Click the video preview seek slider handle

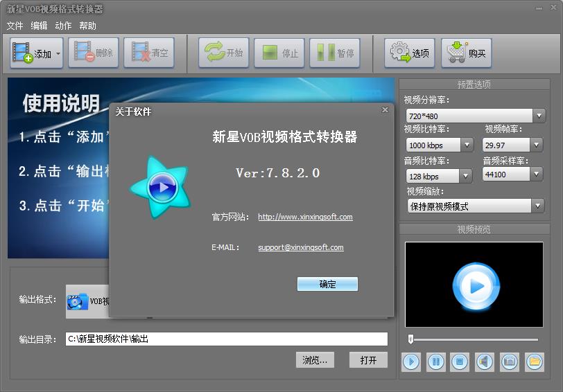[410, 339]
